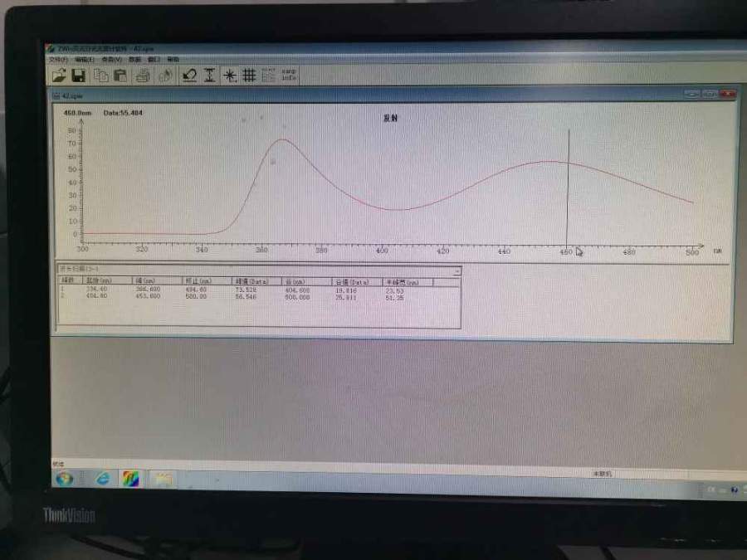
Task: Click the Open file toolbar icon
Action: click(59, 75)
